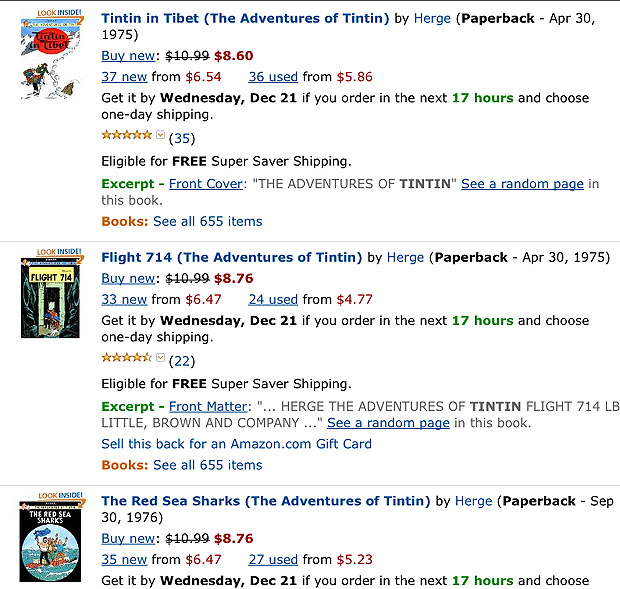This screenshot has width=620, height=589.
Task: Click Sell this back for Amazon.com Gift Card
Action: point(236,444)
